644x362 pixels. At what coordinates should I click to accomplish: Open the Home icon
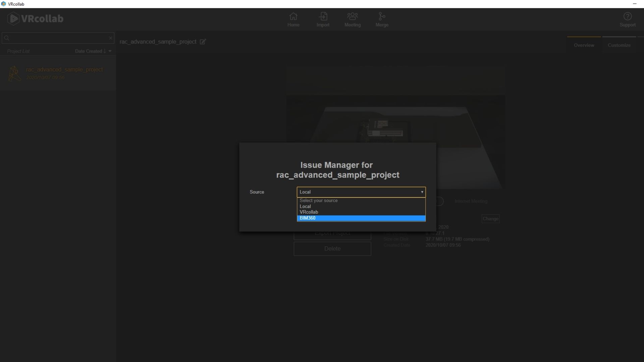293,19
